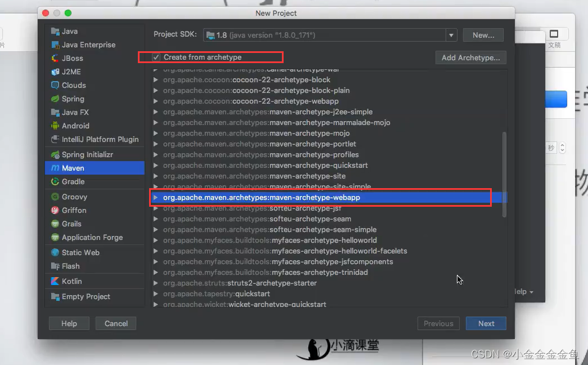Expand cocoon-22-archetype-block node
The image size is (588, 365).
(156, 79)
